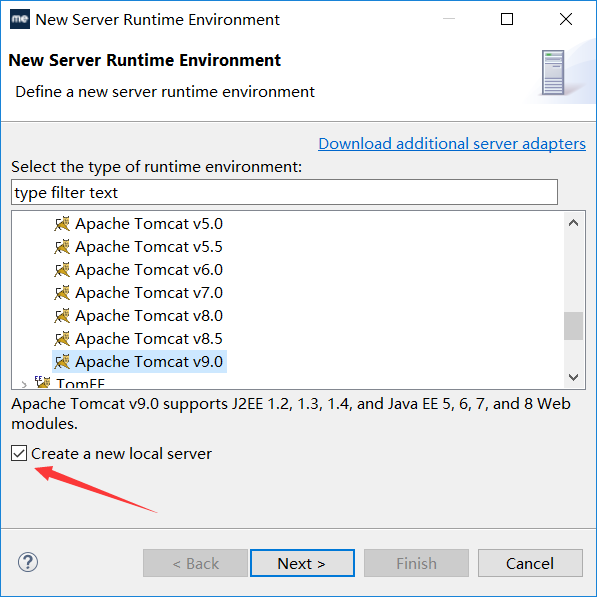This screenshot has height=597, width=597.
Task: Click the server list scroll down arrow
Action: point(573,377)
